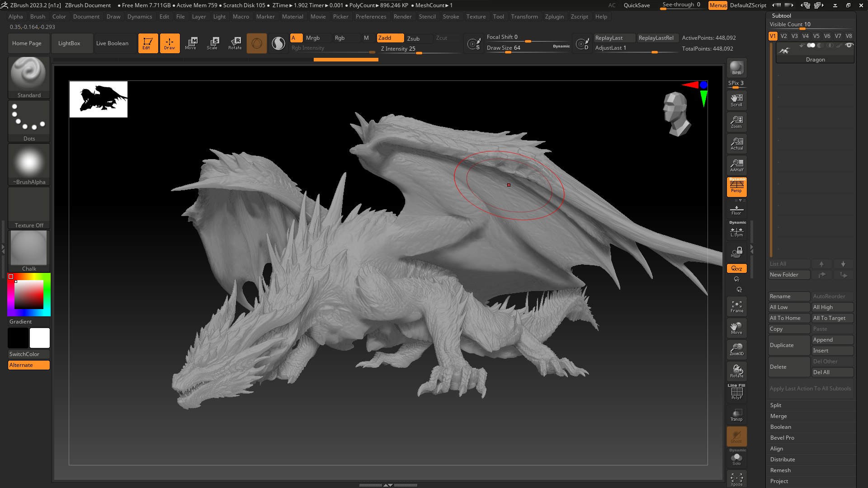868x488 pixels.
Task: Click the QuickSave button
Action: pos(637,5)
